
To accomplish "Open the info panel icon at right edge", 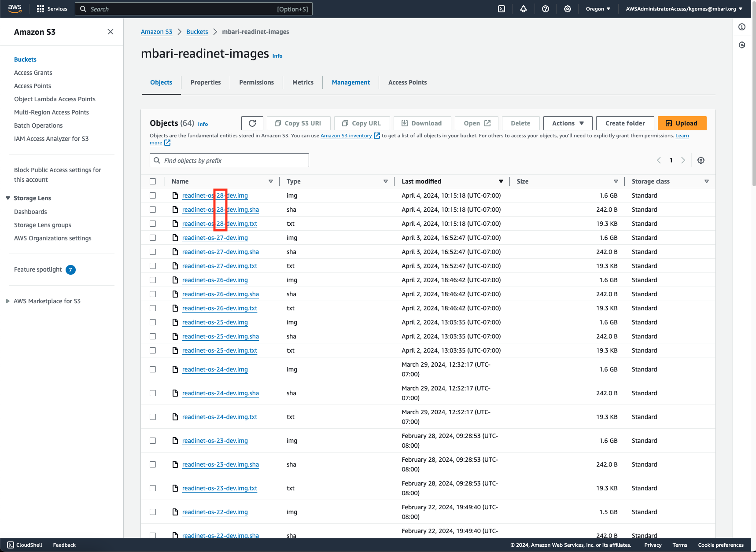I will point(742,27).
